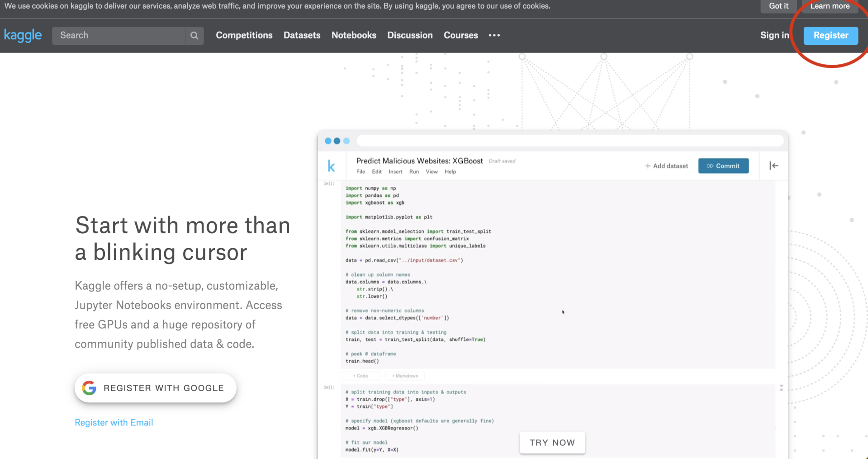868x459 pixels.
Task: Open the notebook Insert menu
Action: coord(395,172)
